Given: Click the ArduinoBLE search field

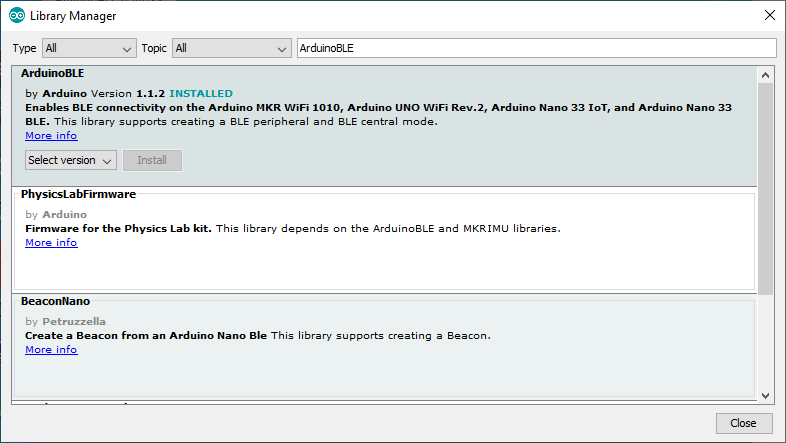Looking at the screenshot, I should (x=536, y=48).
